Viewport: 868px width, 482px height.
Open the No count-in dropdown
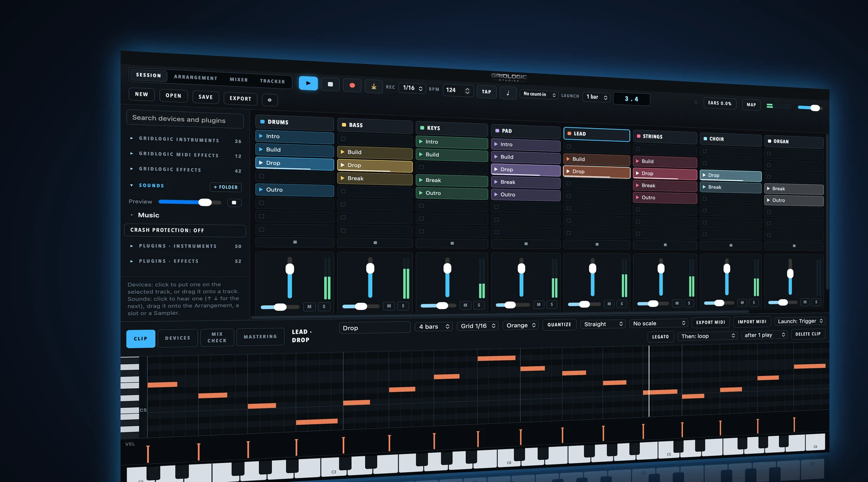point(539,94)
